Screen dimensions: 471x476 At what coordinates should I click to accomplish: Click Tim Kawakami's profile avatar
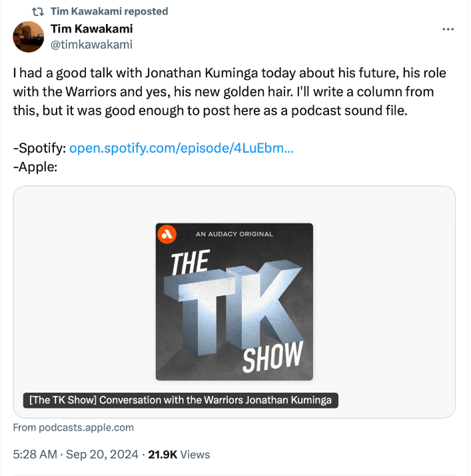click(29, 37)
